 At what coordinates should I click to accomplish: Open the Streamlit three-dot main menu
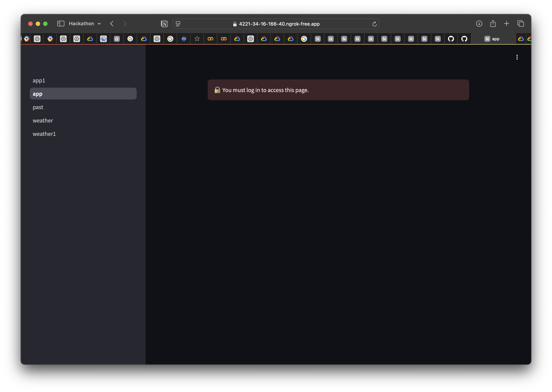[517, 57]
